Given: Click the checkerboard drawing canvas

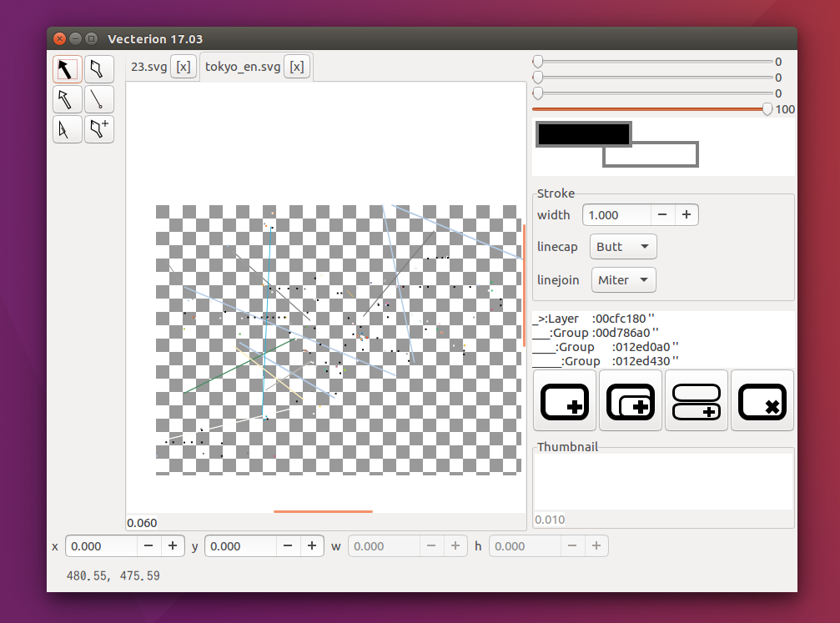Looking at the screenshot, I should [339, 339].
